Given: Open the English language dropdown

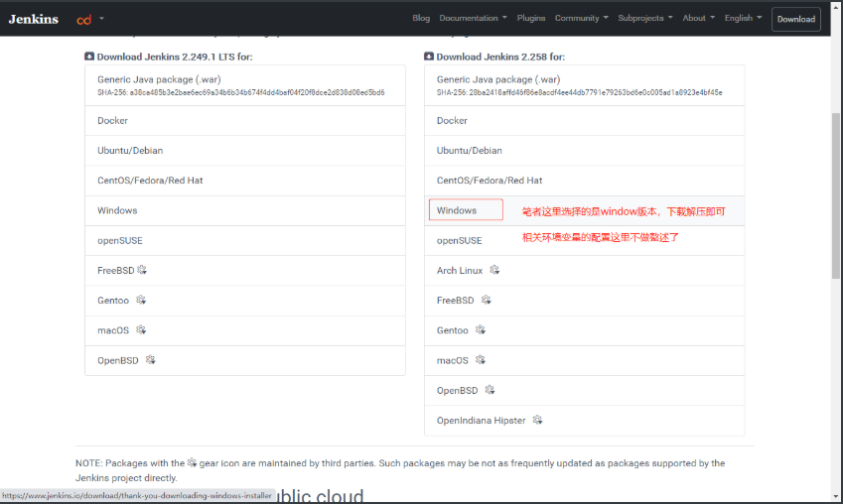Looking at the screenshot, I should [743, 18].
